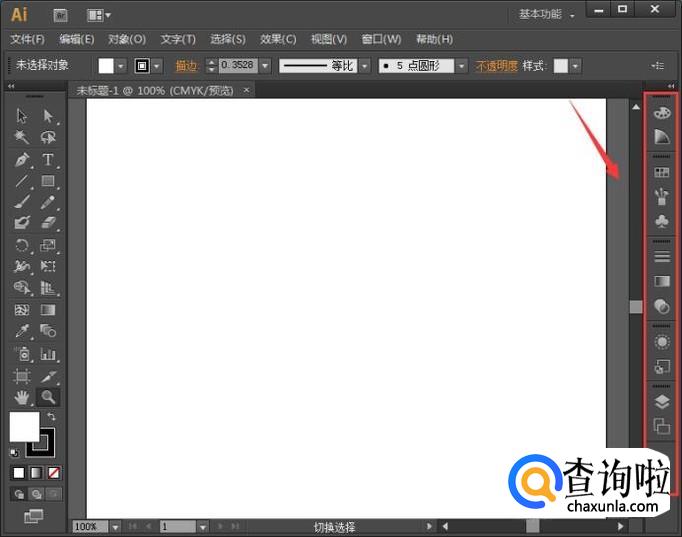The width and height of the screenshot is (682, 537).
Task: Open the Swatches panel icon
Action: pos(661,172)
